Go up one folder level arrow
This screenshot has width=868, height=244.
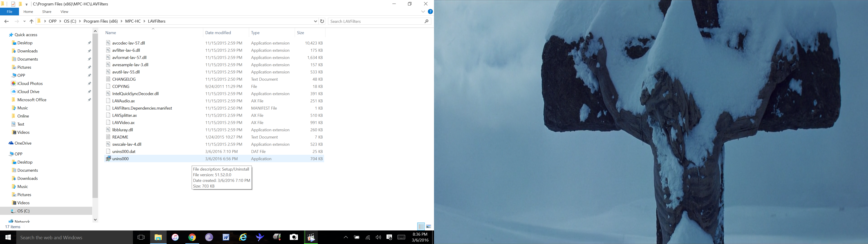(31, 21)
